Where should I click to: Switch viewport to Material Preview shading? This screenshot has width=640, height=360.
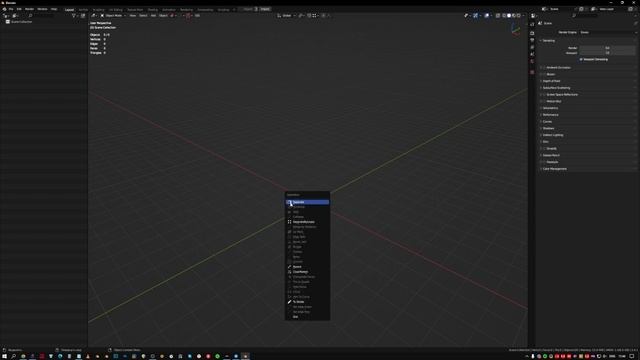pyautogui.click(x=513, y=16)
